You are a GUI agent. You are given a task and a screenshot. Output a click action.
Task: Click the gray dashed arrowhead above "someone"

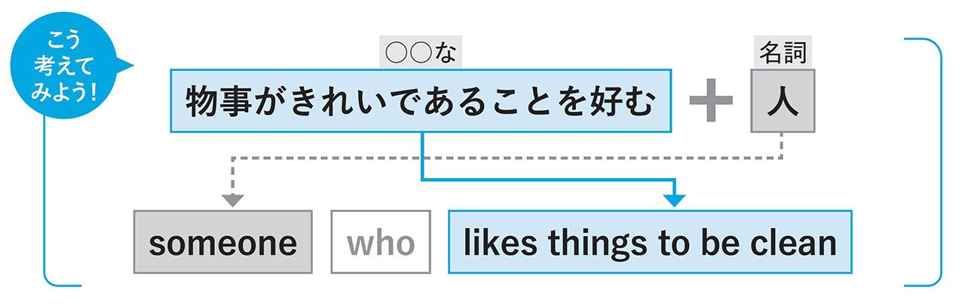point(233,200)
